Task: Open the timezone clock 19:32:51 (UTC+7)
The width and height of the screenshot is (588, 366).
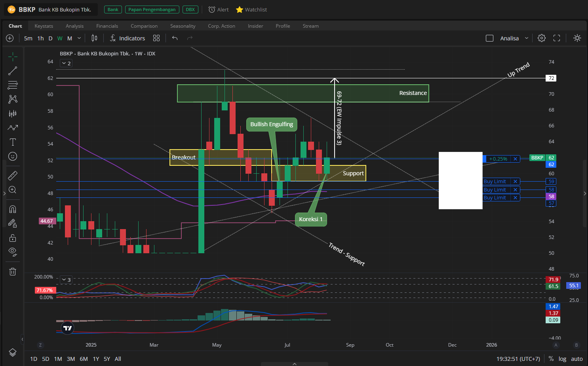Action: [x=518, y=359]
